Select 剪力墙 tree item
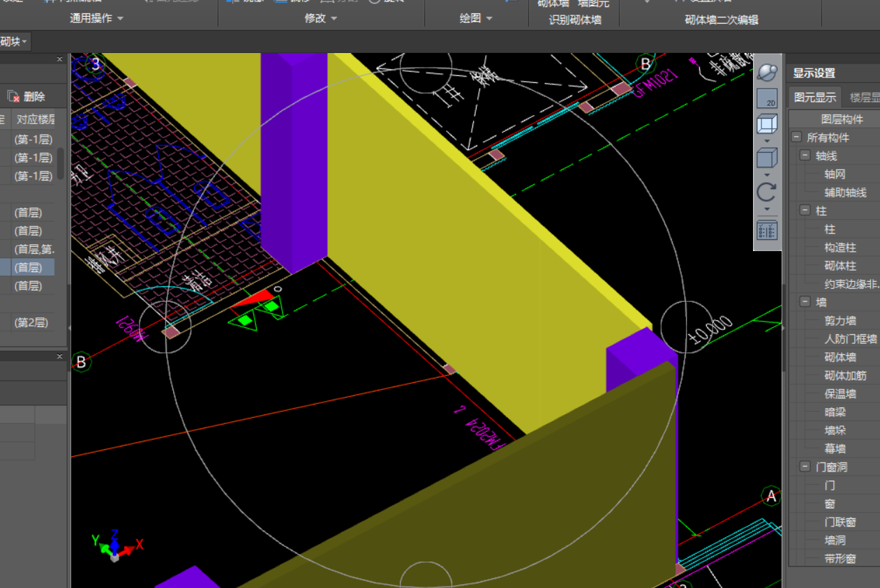The image size is (880, 588). coord(840,321)
